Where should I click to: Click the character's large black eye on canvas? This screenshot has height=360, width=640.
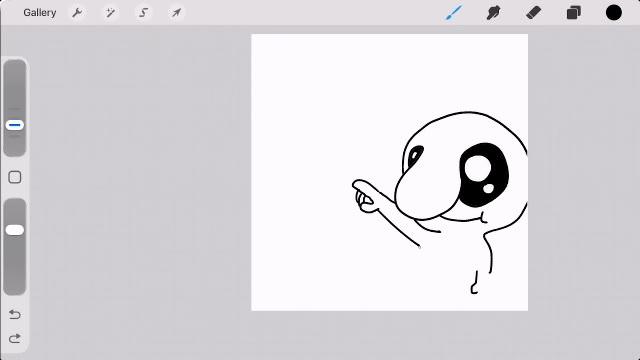coord(484,175)
